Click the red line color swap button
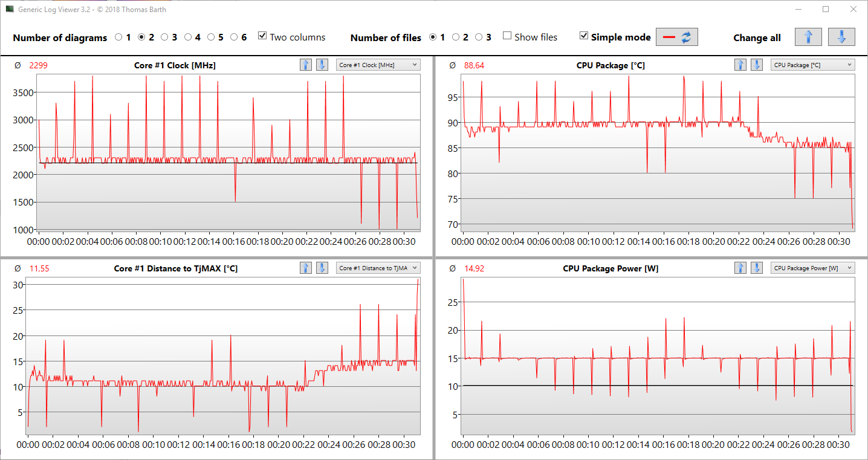 tap(677, 37)
